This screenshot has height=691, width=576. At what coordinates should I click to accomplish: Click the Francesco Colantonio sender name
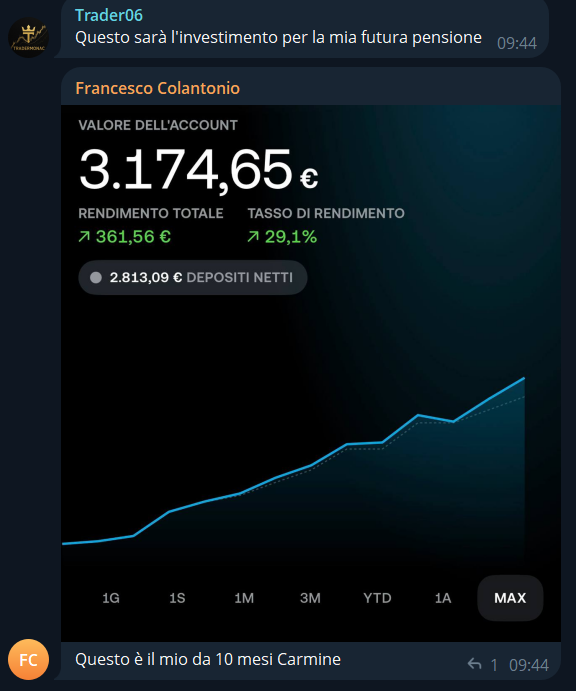[x=158, y=88]
